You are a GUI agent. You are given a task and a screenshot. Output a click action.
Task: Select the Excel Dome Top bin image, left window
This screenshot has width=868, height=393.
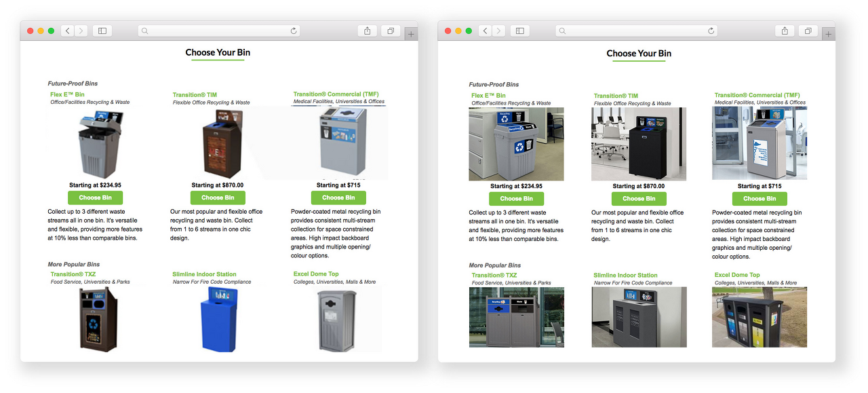click(x=337, y=319)
